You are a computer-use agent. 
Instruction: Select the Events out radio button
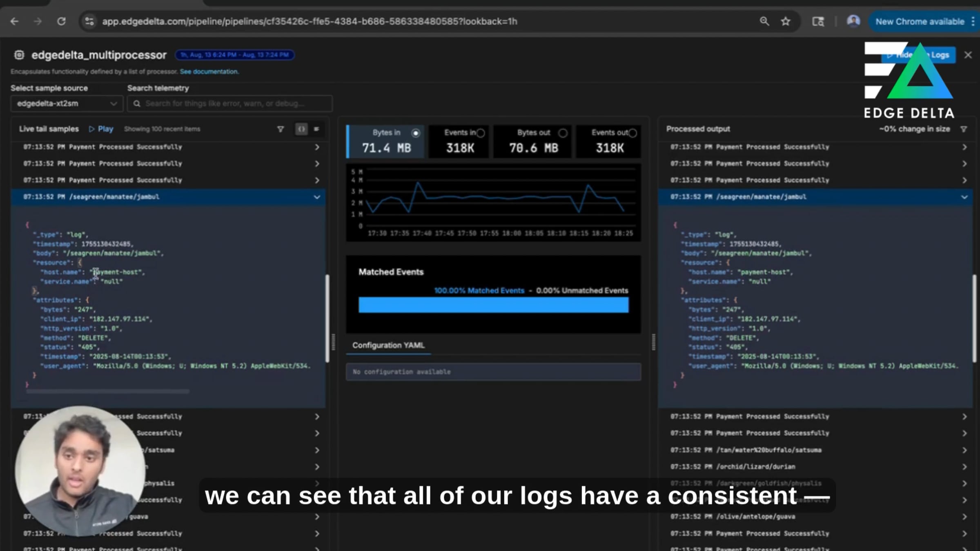point(633,133)
